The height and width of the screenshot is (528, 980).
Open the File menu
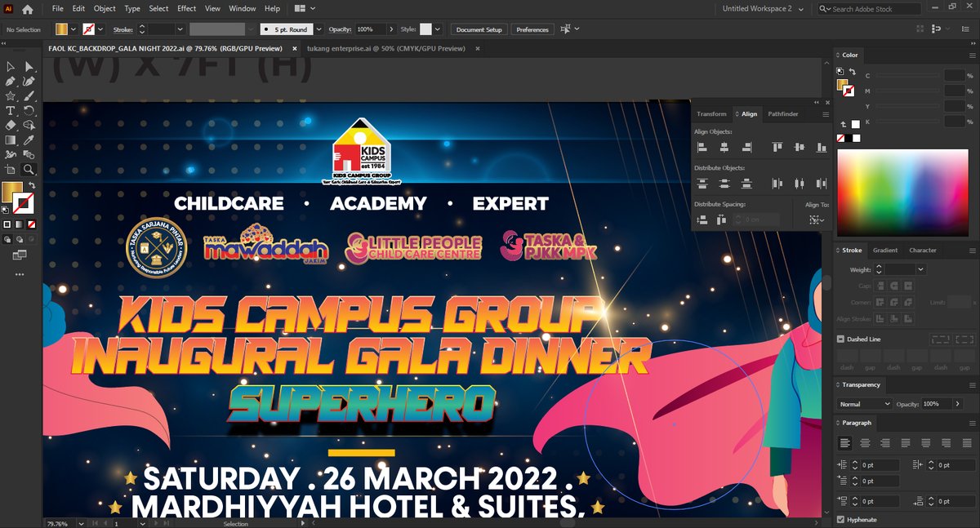(x=57, y=9)
